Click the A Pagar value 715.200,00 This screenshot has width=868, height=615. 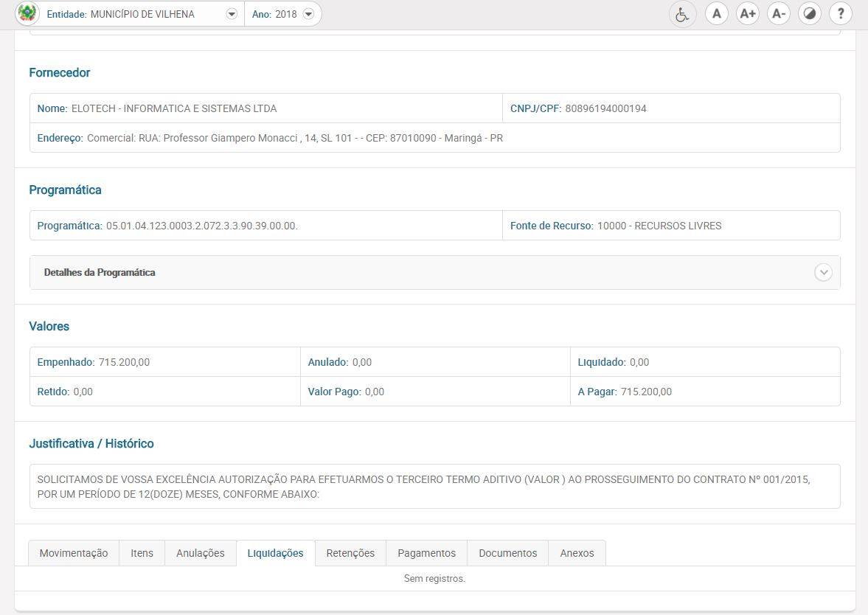point(646,392)
